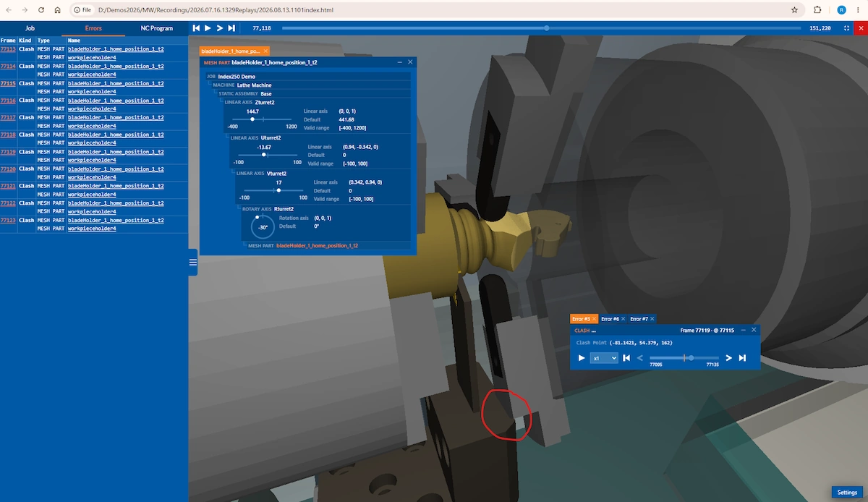
Task: Skip to end of clash replay
Action: [x=742, y=358]
